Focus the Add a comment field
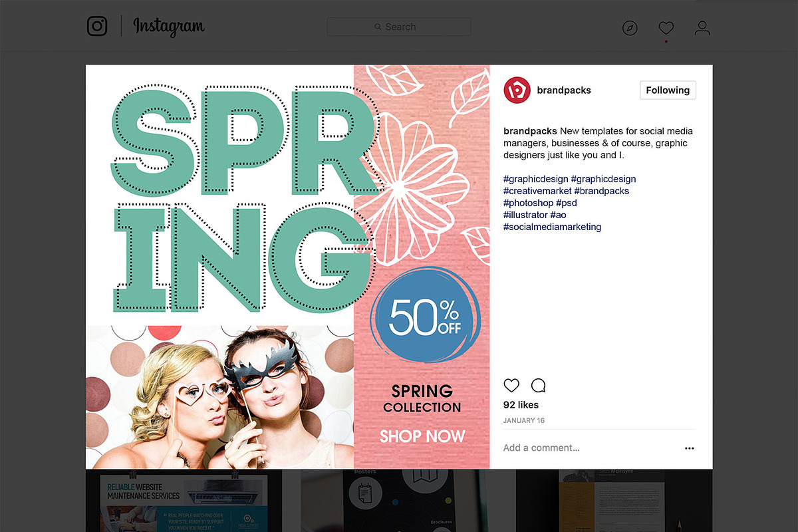Screen dimensions: 798x532 pos(589,448)
